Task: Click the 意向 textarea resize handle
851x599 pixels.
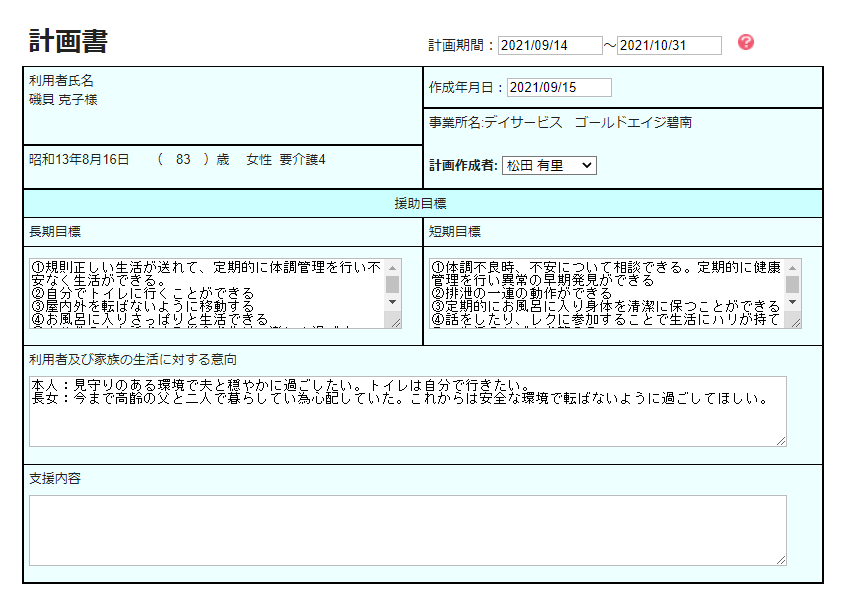Action: click(781, 441)
